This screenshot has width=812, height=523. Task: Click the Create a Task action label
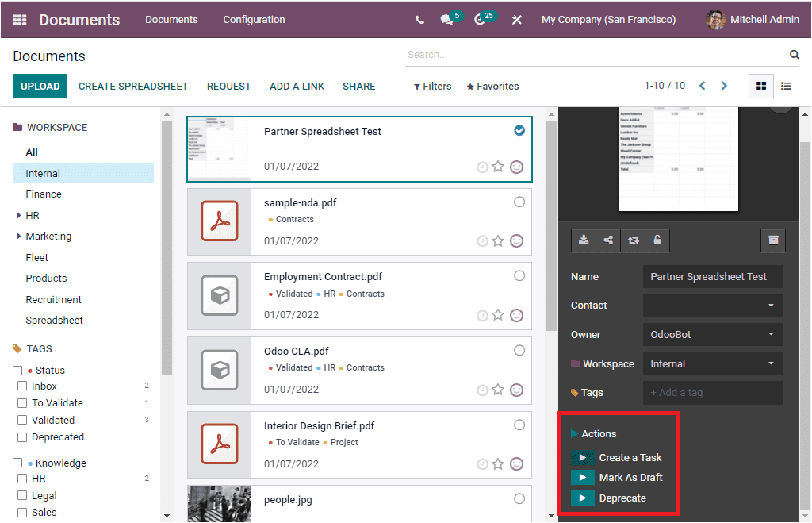630,458
